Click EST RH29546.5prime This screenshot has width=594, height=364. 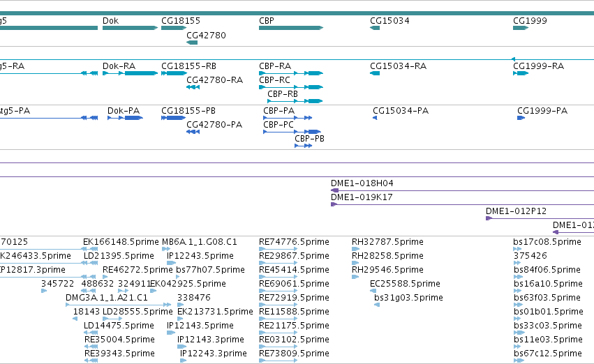pyautogui.click(x=387, y=270)
